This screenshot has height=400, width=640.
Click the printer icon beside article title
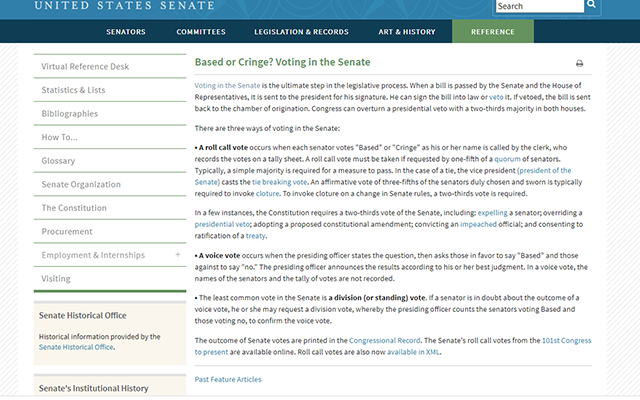579,63
